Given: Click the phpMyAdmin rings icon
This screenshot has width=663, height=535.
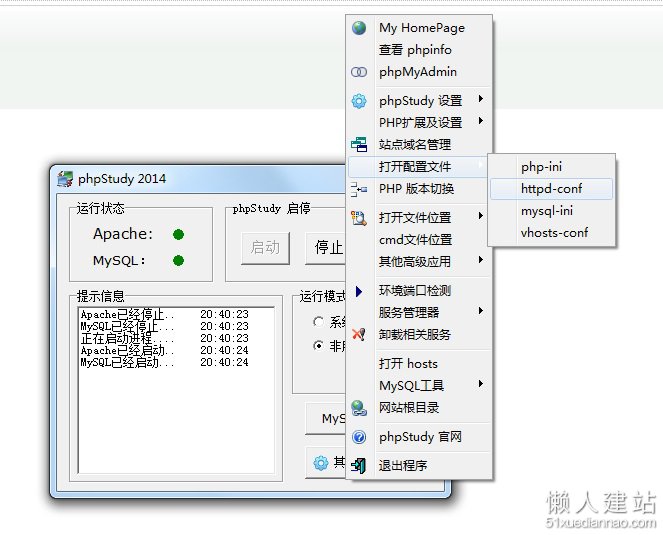Looking at the screenshot, I should pyautogui.click(x=359, y=72).
